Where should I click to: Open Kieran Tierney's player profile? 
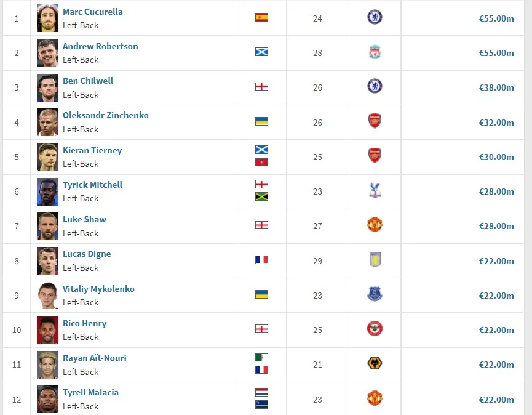(92, 150)
